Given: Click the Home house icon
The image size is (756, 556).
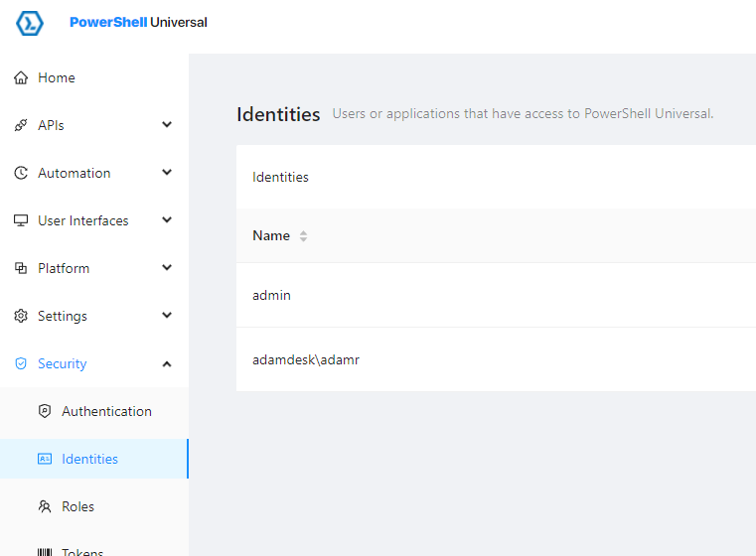Looking at the screenshot, I should click(x=21, y=77).
